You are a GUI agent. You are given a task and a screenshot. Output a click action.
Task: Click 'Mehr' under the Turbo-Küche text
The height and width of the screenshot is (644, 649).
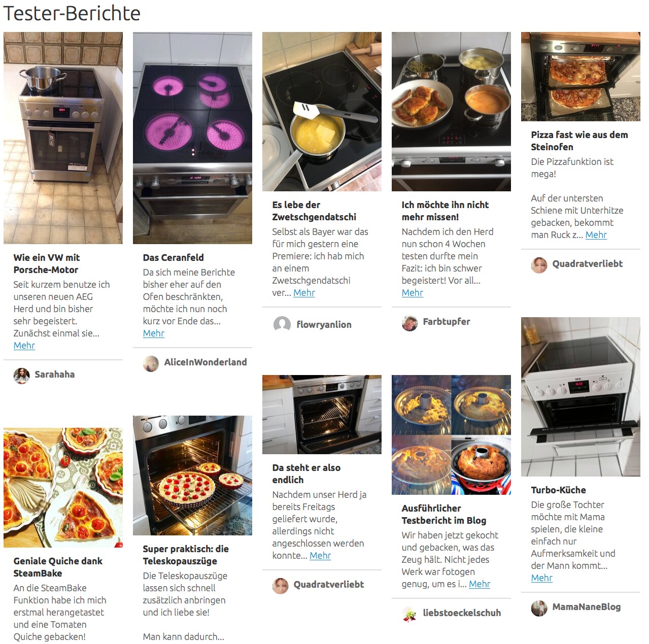542,578
